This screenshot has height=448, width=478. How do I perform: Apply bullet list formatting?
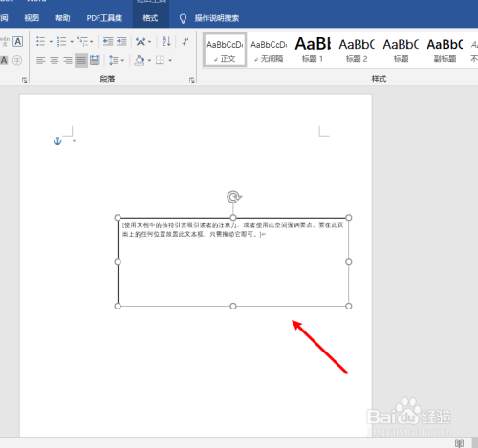click(x=40, y=41)
